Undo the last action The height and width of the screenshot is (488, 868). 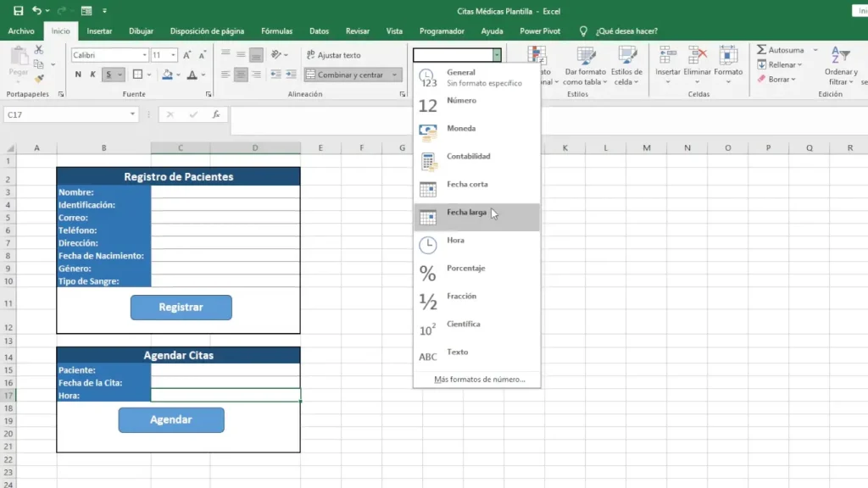tap(36, 10)
